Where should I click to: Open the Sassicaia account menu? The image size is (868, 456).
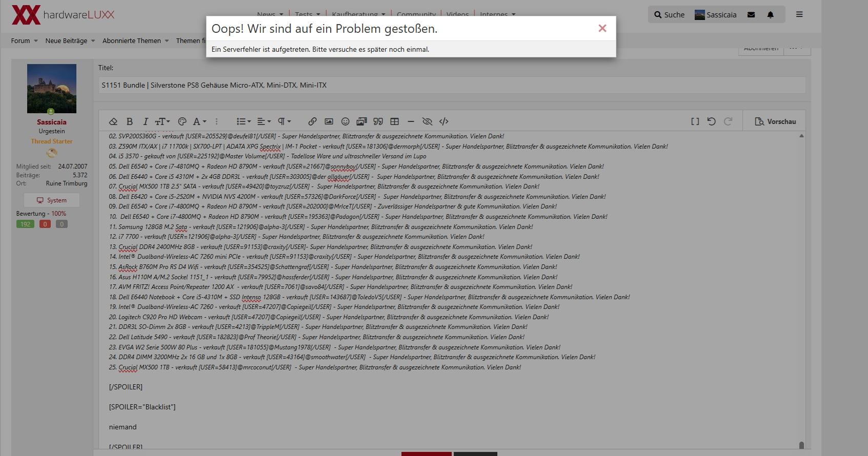pos(715,15)
